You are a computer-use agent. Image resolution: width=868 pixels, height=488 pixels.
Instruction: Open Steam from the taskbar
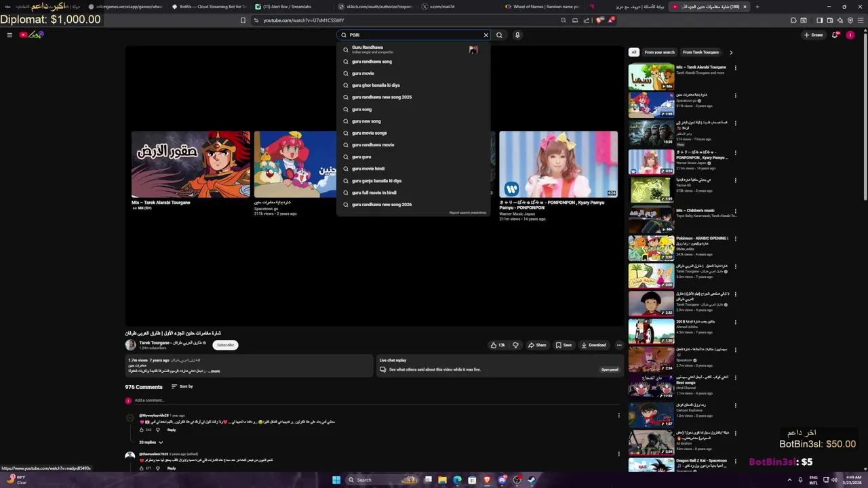(532, 480)
